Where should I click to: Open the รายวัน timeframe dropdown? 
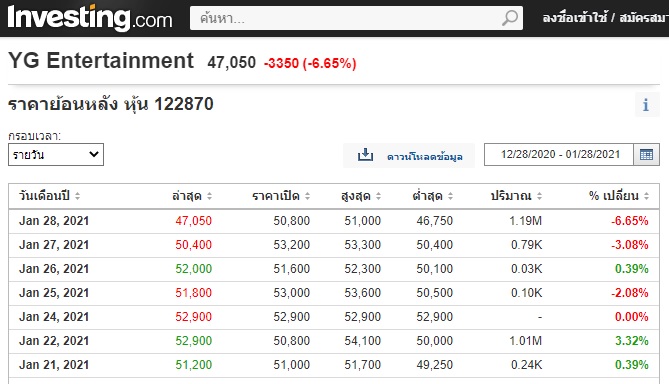pos(56,154)
